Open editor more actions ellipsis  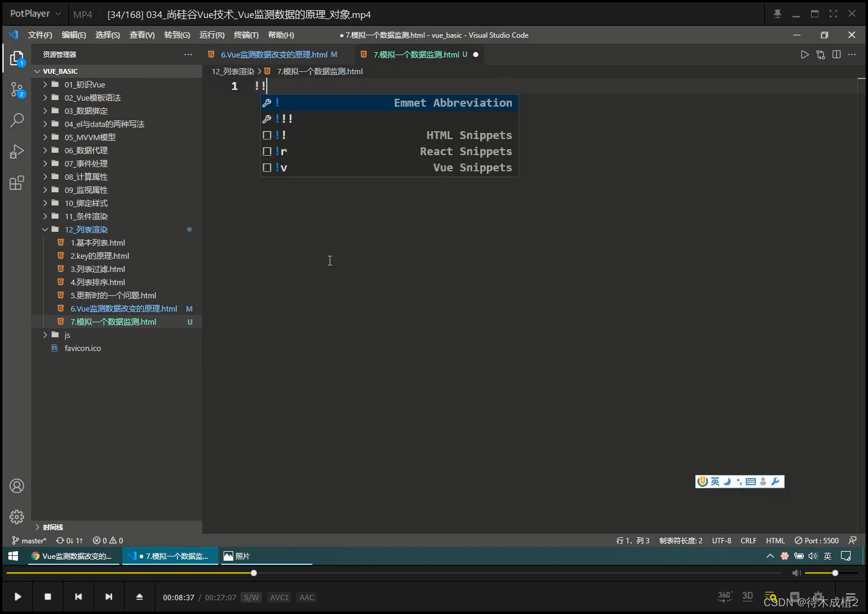852,55
